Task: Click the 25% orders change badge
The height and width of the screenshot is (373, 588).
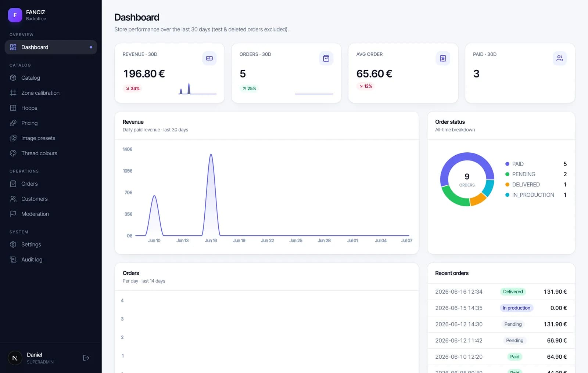Action: pyautogui.click(x=249, y=88)
